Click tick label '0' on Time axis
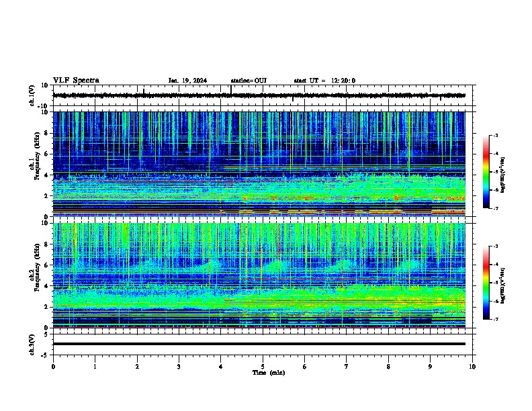 click(x=53, y=367)
